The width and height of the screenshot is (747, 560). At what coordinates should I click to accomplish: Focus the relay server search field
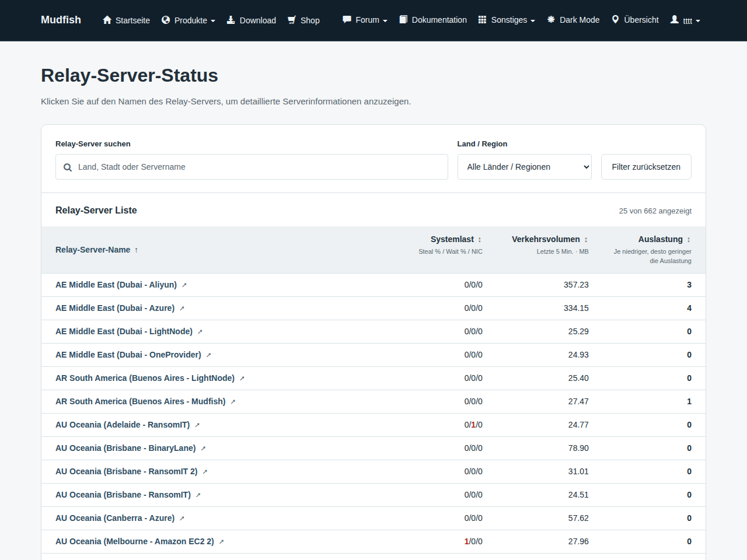[252, 167]
